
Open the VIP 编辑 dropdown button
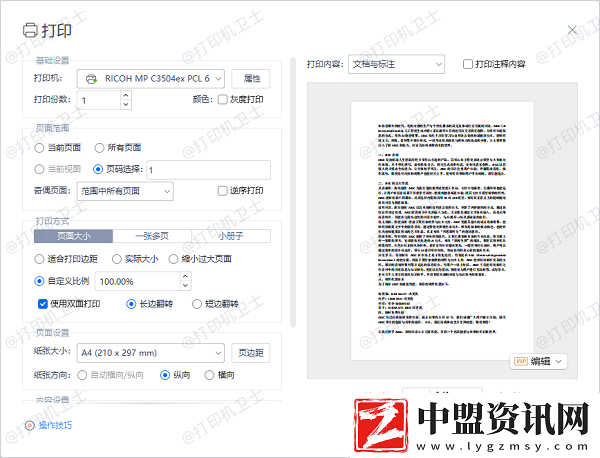538,361
